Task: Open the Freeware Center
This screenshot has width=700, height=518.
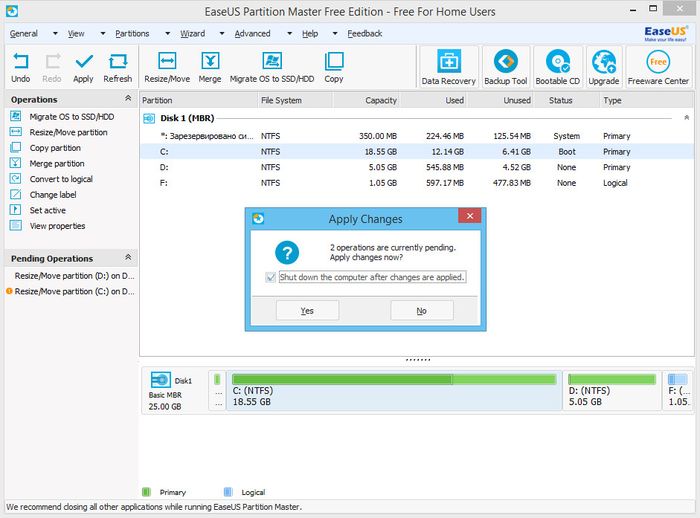Action: 658,67
